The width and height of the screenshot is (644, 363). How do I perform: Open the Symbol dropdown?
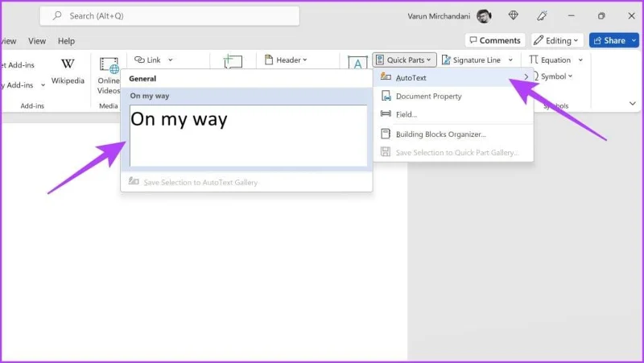click(x=553, y=76)
